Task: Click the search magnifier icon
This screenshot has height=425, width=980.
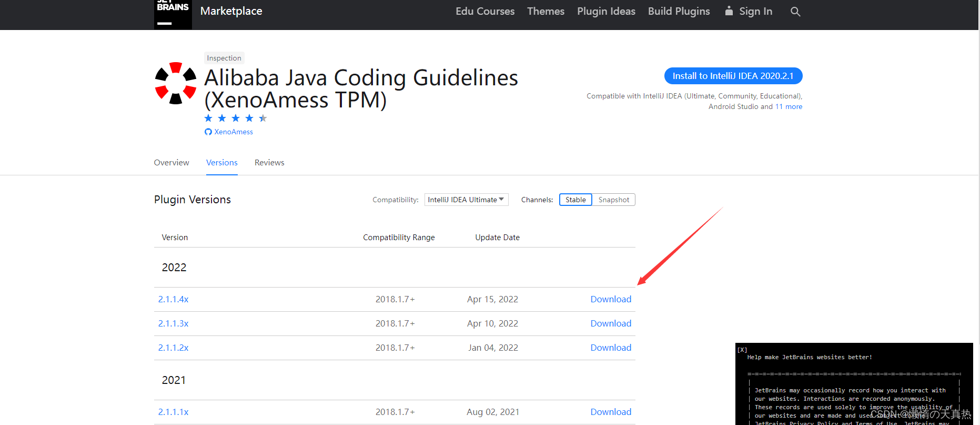Action: click(795, 12)
